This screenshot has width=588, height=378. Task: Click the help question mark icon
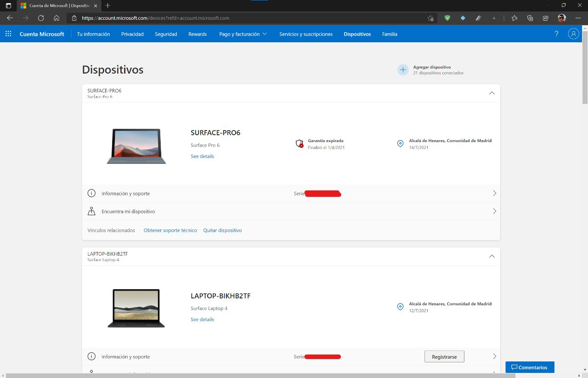tap(556, 34)
